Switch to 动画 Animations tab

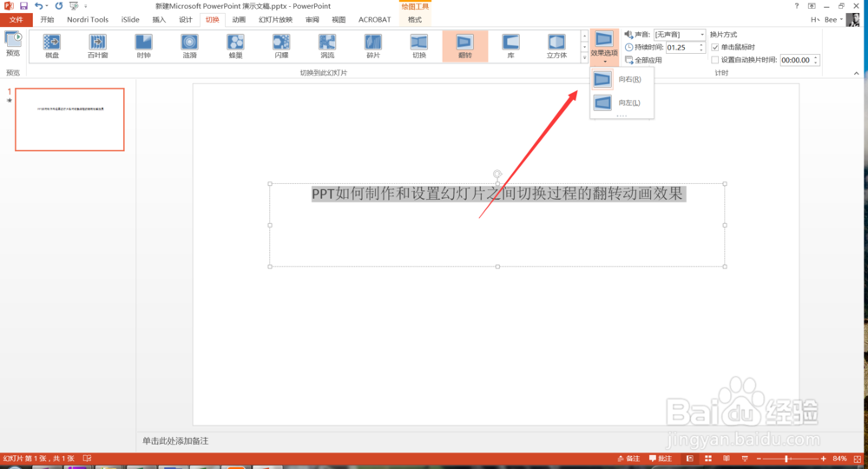[239, 19]
